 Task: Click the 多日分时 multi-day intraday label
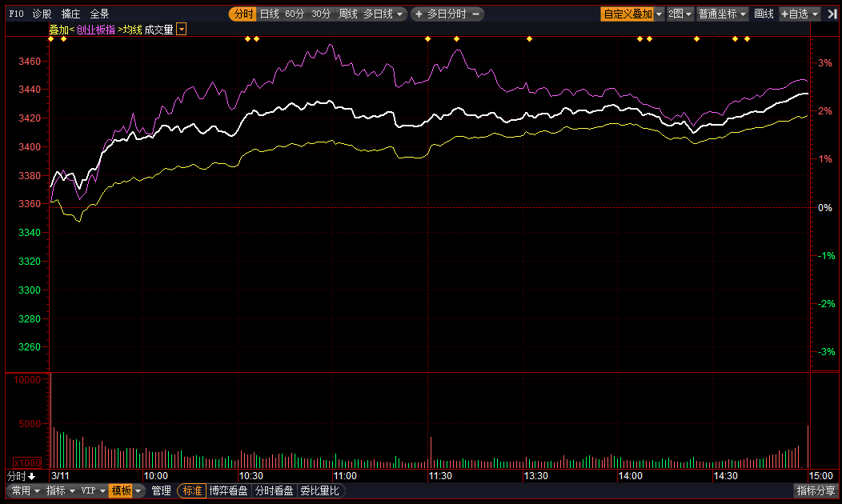click(x=447, y=14)
